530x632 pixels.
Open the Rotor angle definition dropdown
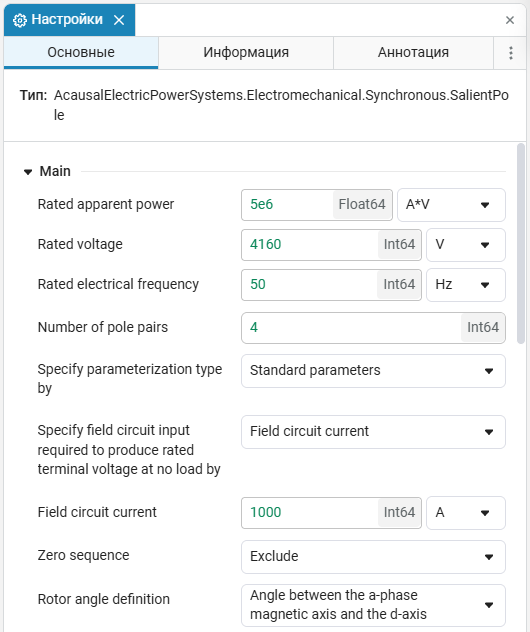click(373, 605)
